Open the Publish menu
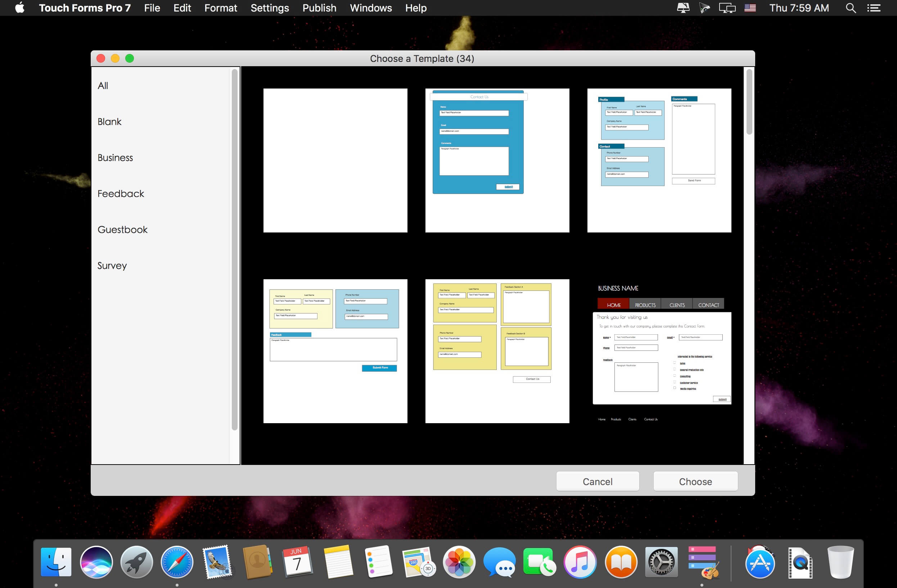 [319, 8]
